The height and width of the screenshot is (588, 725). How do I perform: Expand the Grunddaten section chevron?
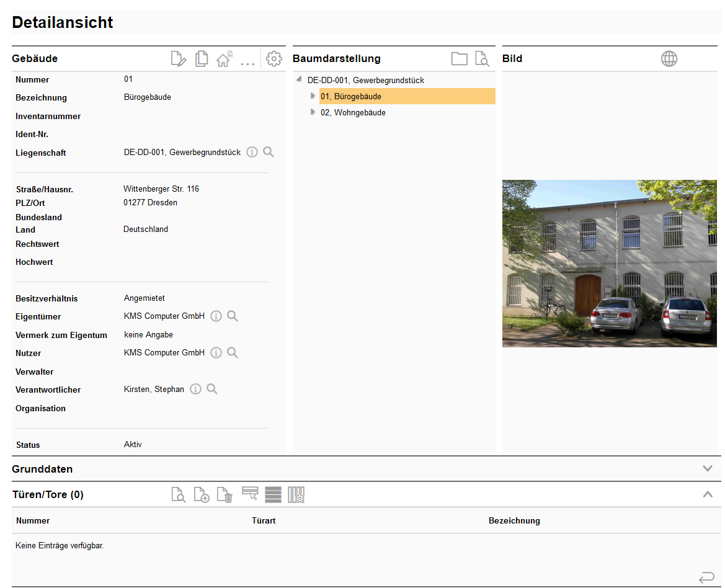707,469
